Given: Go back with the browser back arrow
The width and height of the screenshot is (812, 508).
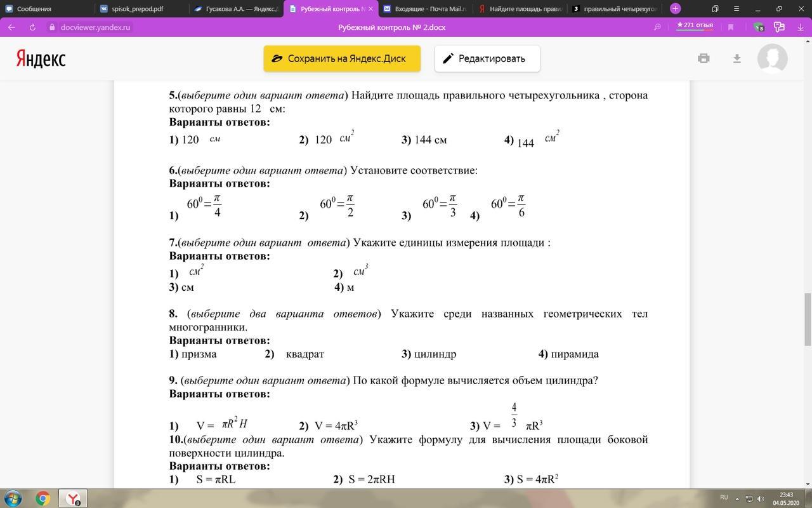Looking at the screenshot, I should pyautogui.click(x=11, y=27).
